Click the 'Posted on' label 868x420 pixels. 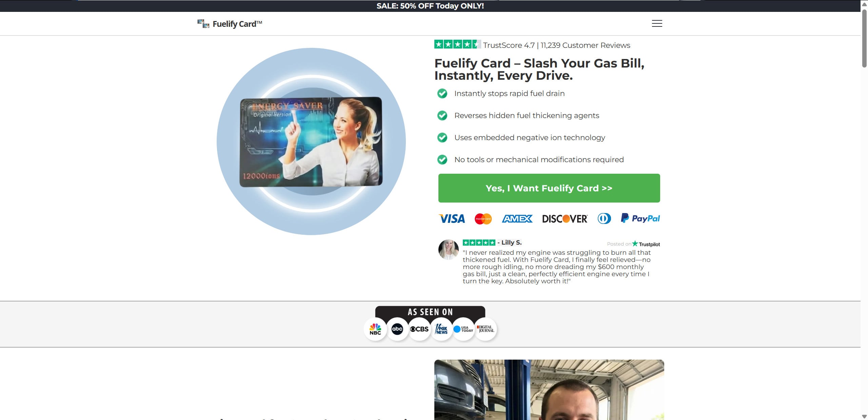pyautogui.click(x=619, y=244)
